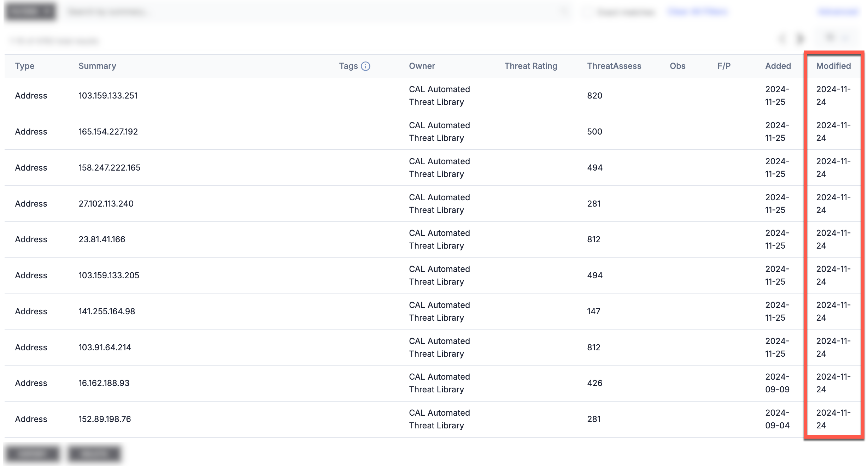Click Added date 2024-09-04
Viewport: 868px width, 469px height.
(x=777, y=419)
